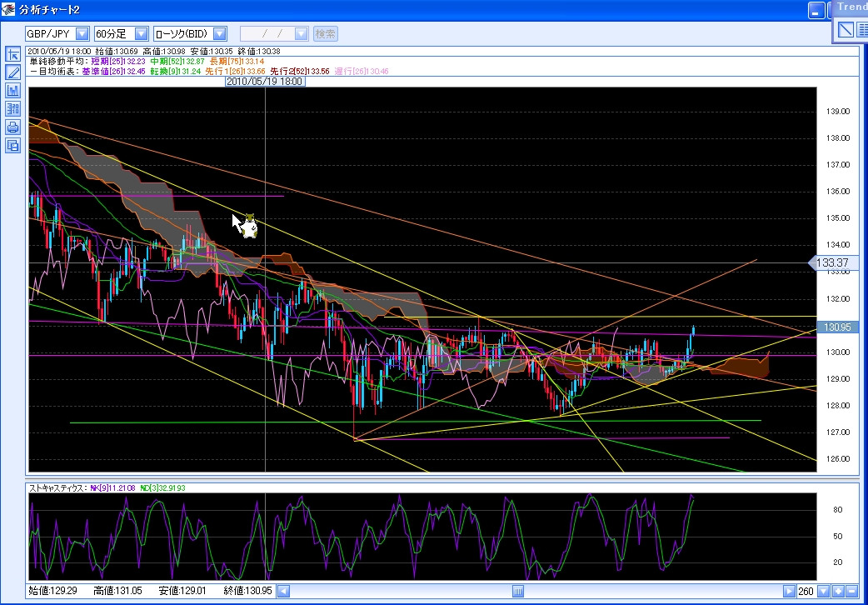Click the 一目均衡表 indicator label

pyautogui.click(x=54, y=72)
